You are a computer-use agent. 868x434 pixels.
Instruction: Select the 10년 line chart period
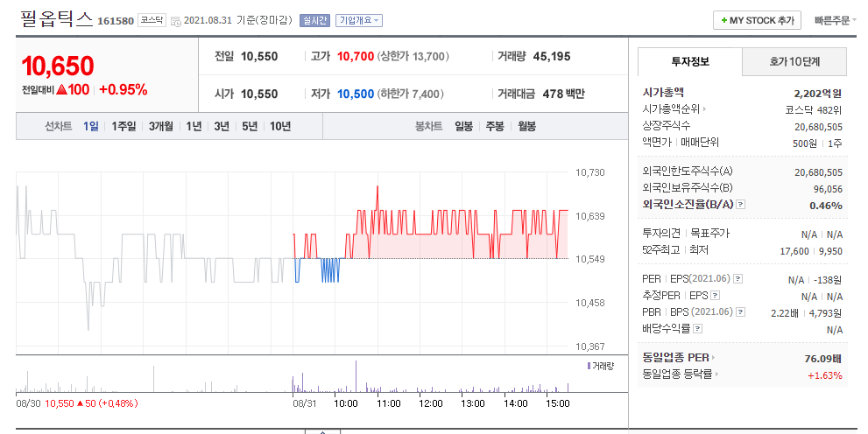280,127
